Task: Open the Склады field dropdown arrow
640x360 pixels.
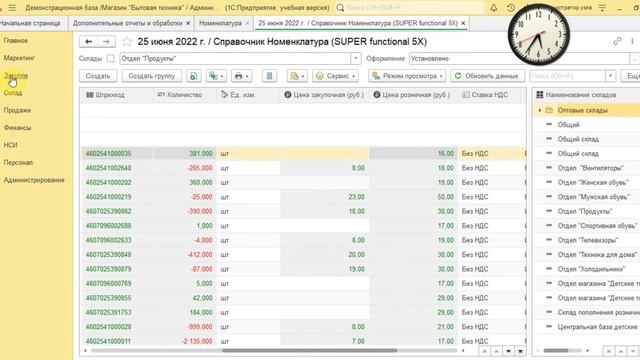Action: [356, 59]
